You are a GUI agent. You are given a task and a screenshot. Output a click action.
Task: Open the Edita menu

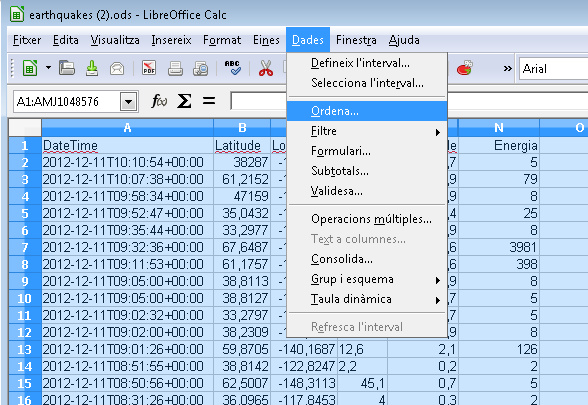pos(66,40)
